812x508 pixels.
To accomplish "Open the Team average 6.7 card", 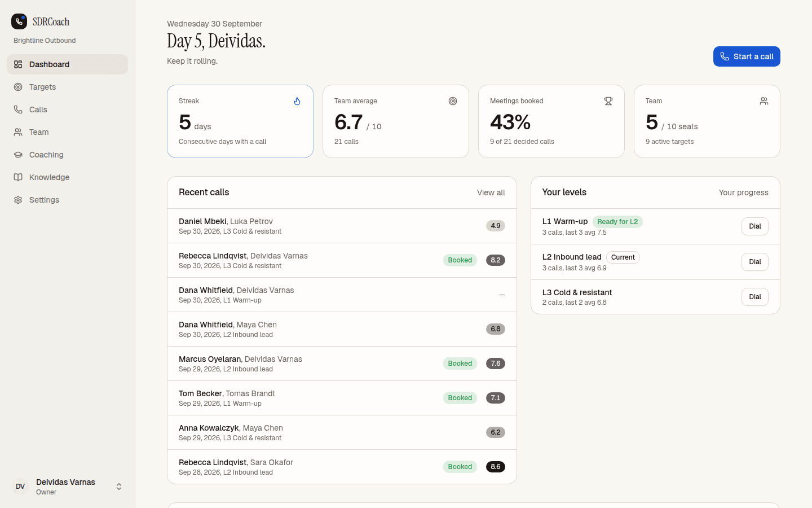I will 396,121.
